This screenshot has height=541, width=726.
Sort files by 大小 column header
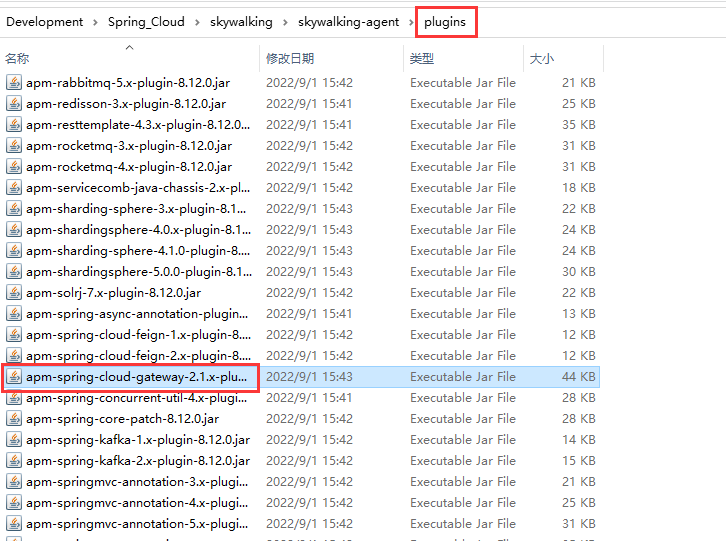[542, 58]
